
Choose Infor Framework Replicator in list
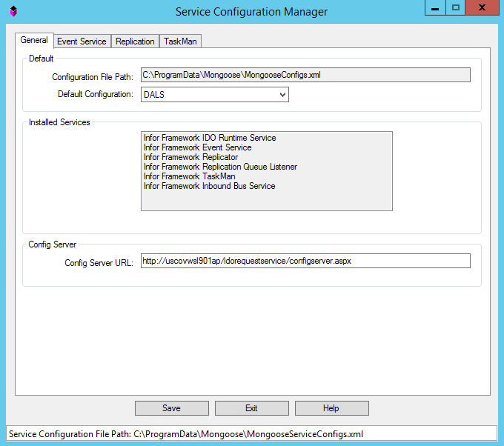190,157
